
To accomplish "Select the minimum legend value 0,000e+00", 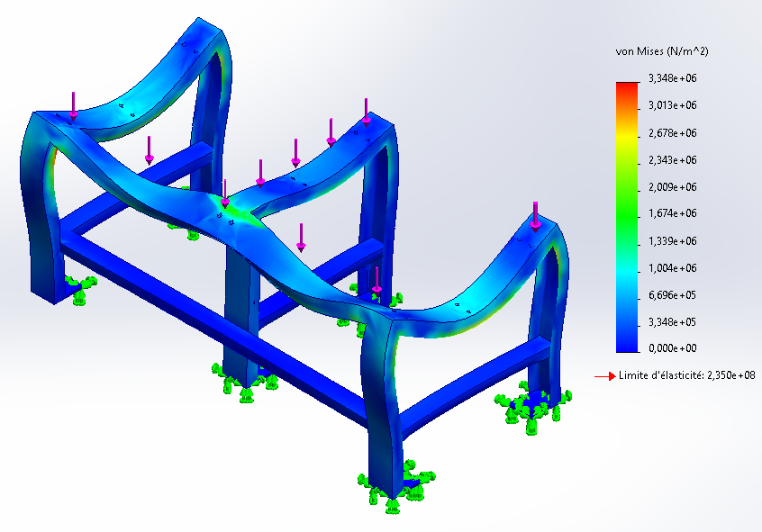I will click(673, 348).
